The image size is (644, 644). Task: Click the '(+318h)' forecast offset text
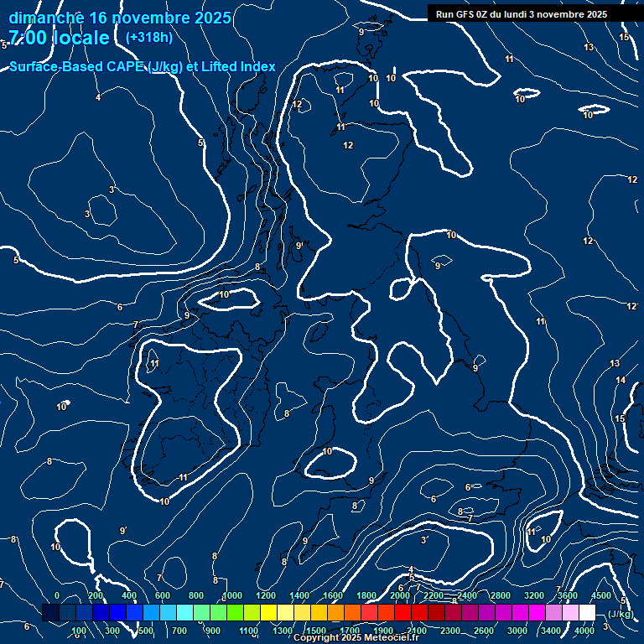148,38
